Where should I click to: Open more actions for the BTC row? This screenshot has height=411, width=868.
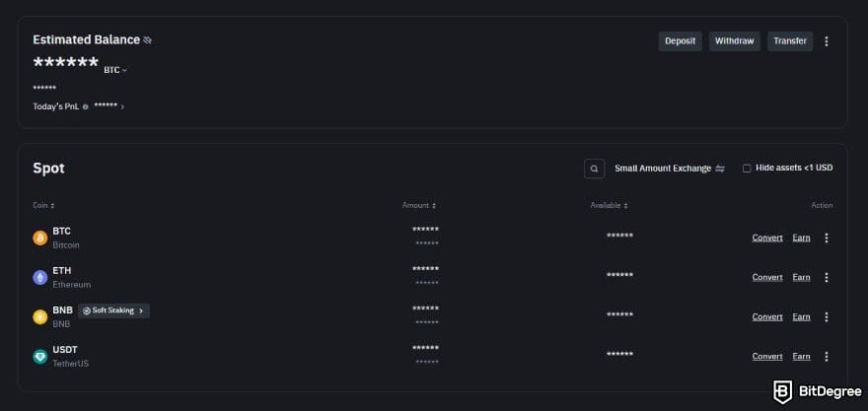coord(827,238)
